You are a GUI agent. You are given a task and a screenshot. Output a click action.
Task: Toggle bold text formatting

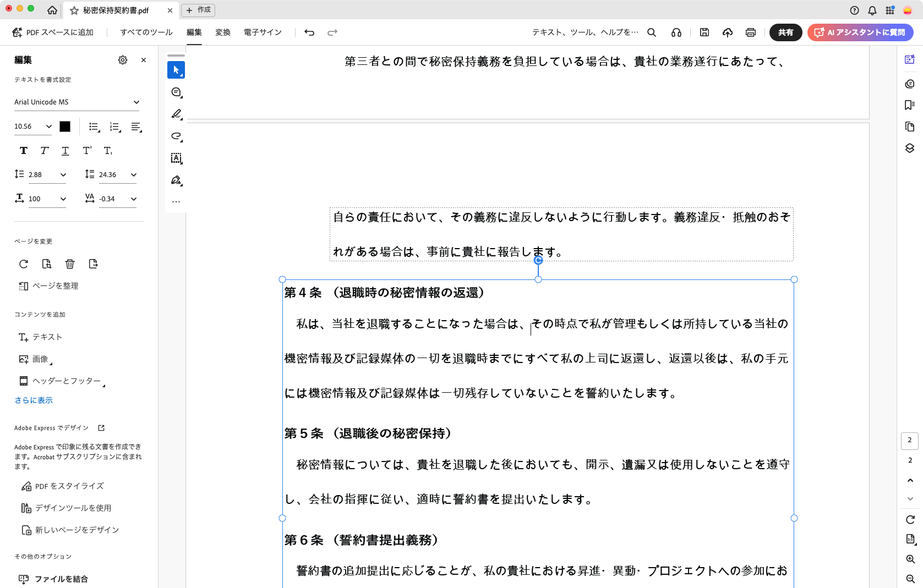pos(24,151)
